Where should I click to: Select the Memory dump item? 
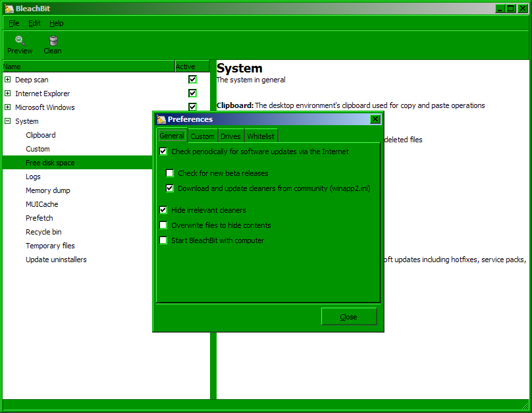(x=48, y=190)
